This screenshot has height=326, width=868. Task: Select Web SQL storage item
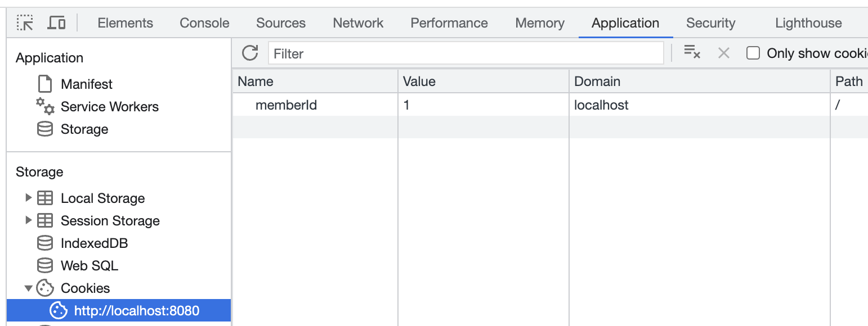pos(89,266)
